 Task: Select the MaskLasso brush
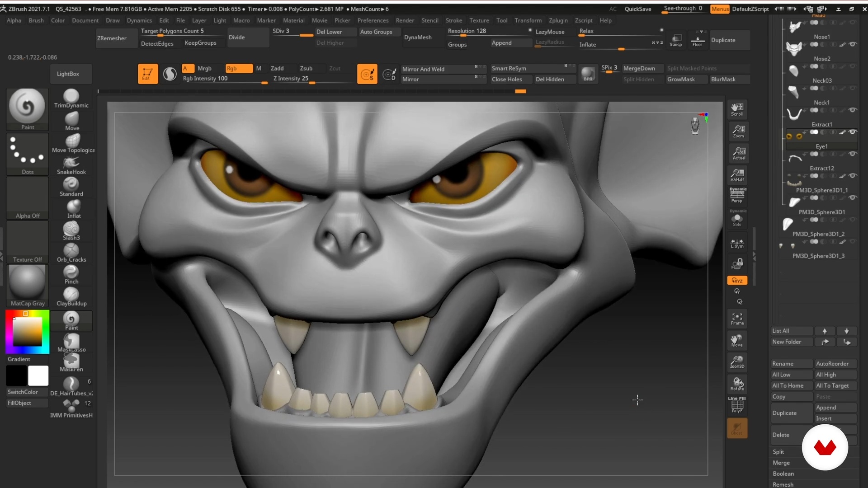pyautogui.click(x=71, y=343)
